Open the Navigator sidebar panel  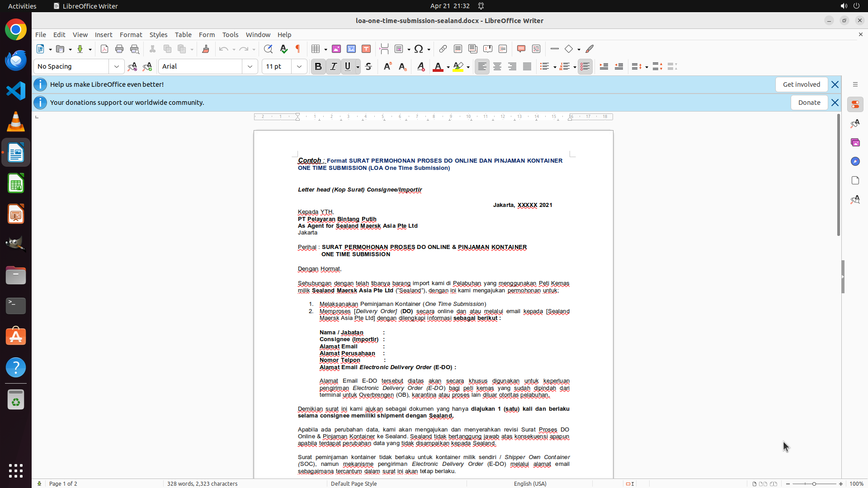click(x=855, y=161)
